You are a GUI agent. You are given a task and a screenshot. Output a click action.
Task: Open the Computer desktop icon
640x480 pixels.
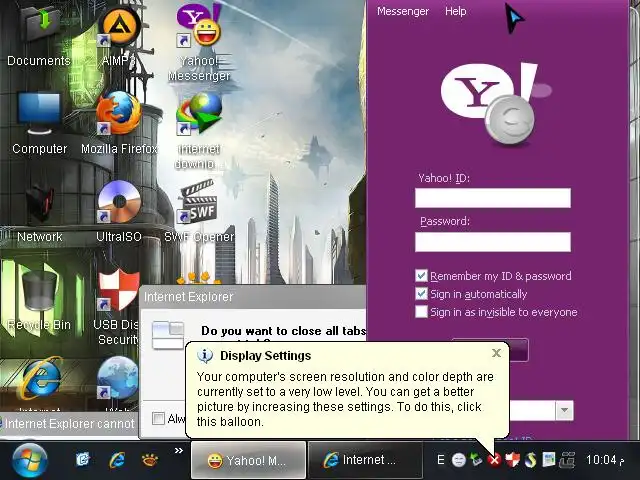(x=40, y=122)
